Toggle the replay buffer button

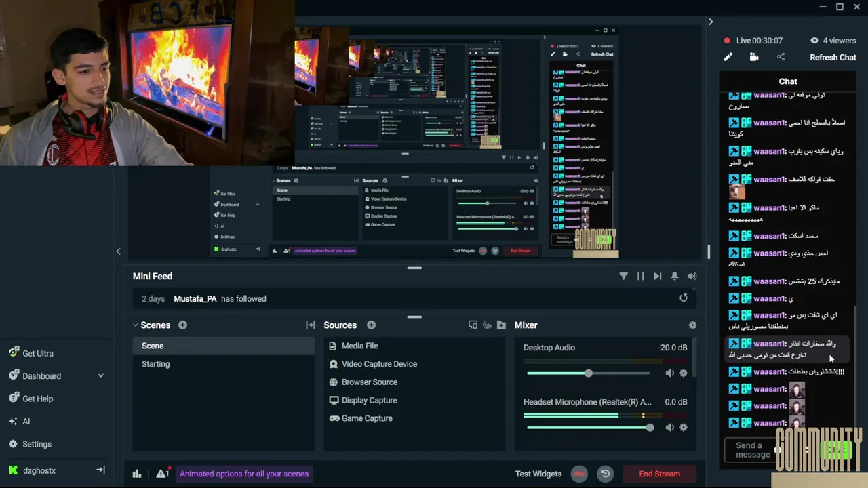pyautogui.click(x=606, y=474)
